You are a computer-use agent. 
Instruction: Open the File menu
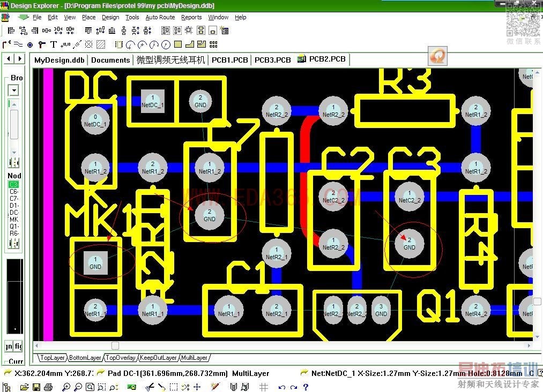tap(37, 17)
